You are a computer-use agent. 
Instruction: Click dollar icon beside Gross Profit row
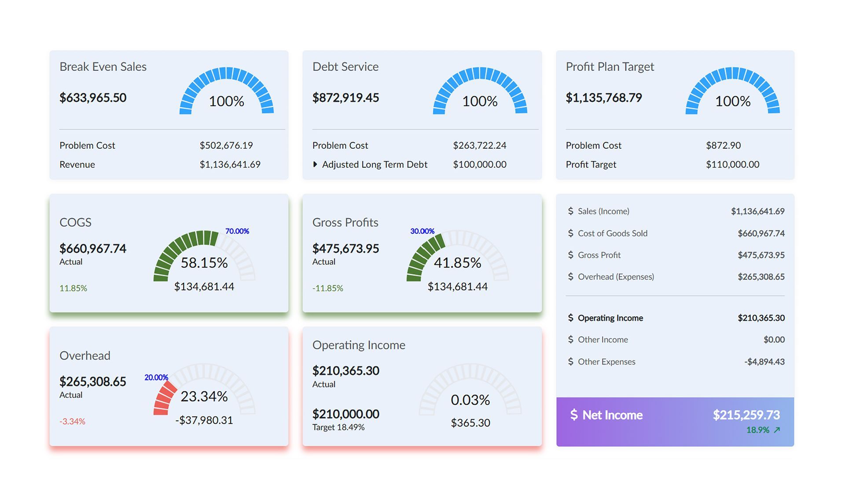tap(570, 255)
